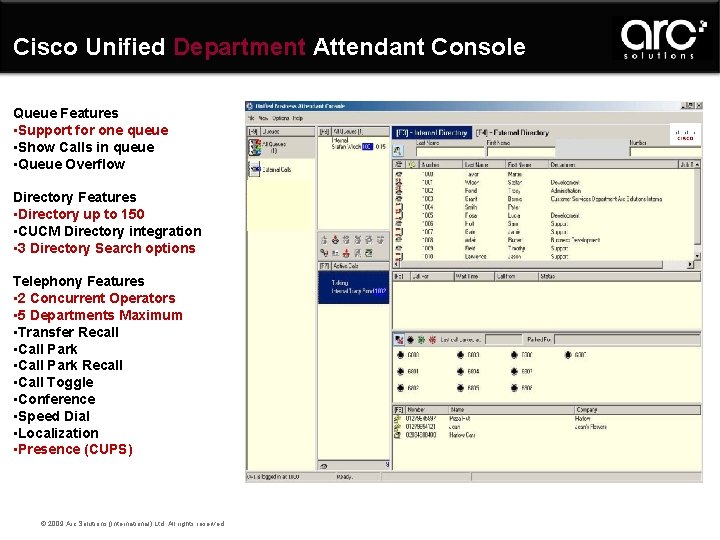Screen dimensions: 720x540
Task: Select the queued call in All Queues
Action: [x=359, y=144]
